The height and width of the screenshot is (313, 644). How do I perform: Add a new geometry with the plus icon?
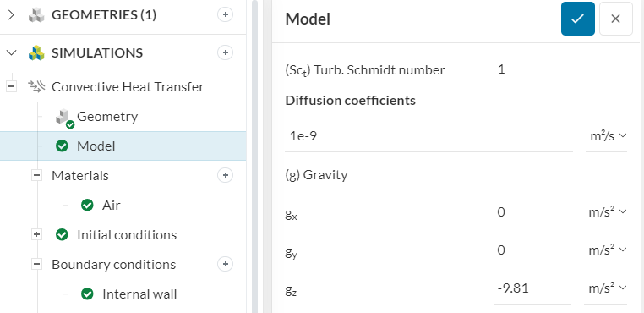coord(225,15)
